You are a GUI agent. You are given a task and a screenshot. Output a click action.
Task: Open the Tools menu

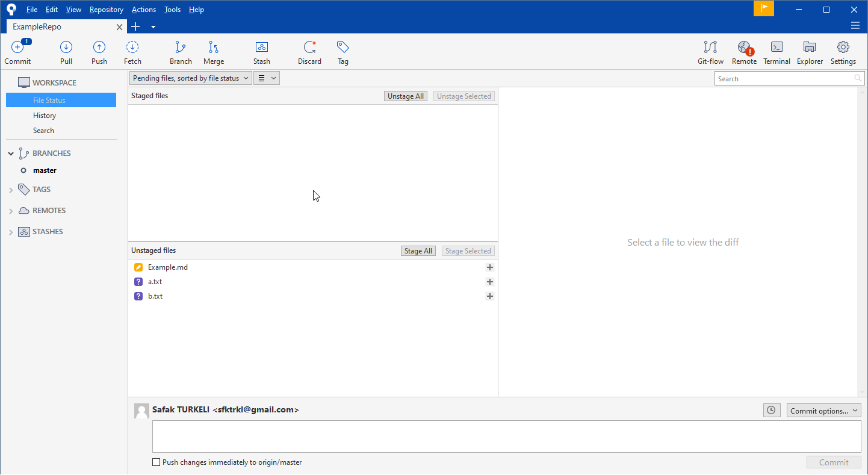coord(172,10)
